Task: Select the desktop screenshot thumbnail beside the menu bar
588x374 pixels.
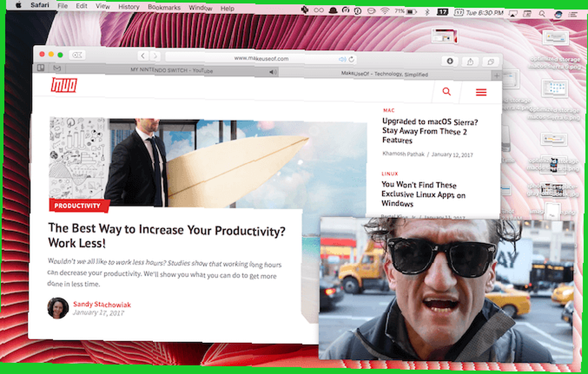Action: [x=445, y=36]
